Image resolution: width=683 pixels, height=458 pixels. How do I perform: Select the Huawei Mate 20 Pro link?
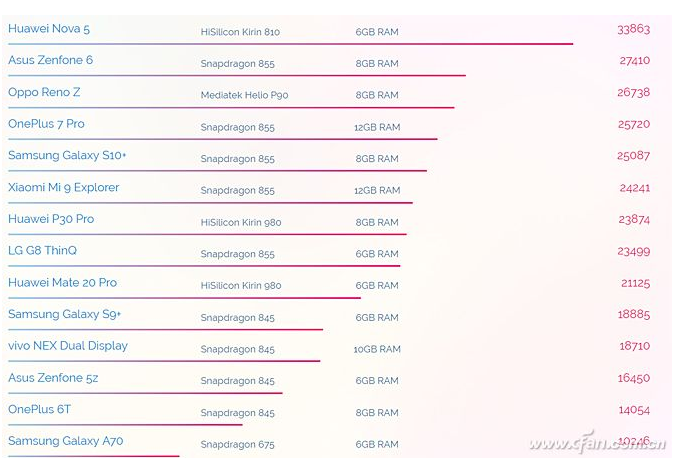62,282
